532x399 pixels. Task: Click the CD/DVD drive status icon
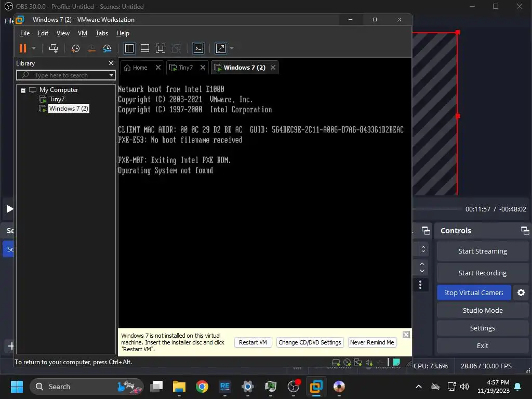coord(347,362)
